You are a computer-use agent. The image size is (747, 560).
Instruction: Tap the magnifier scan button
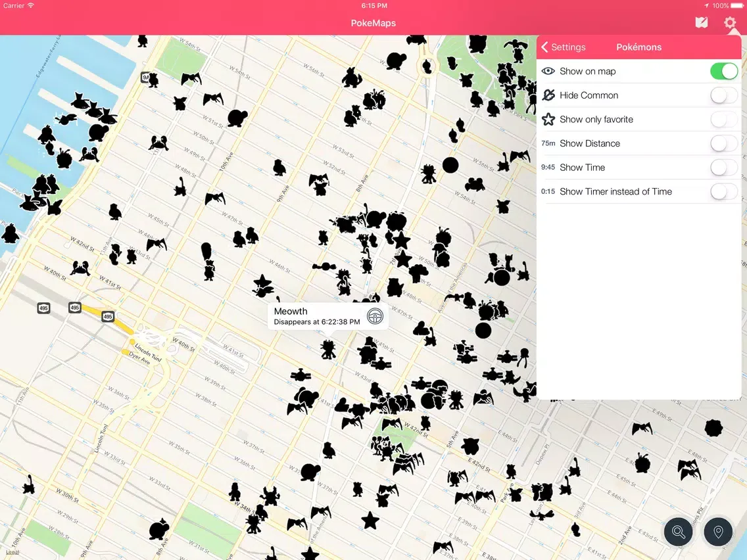tap(679, 532)
